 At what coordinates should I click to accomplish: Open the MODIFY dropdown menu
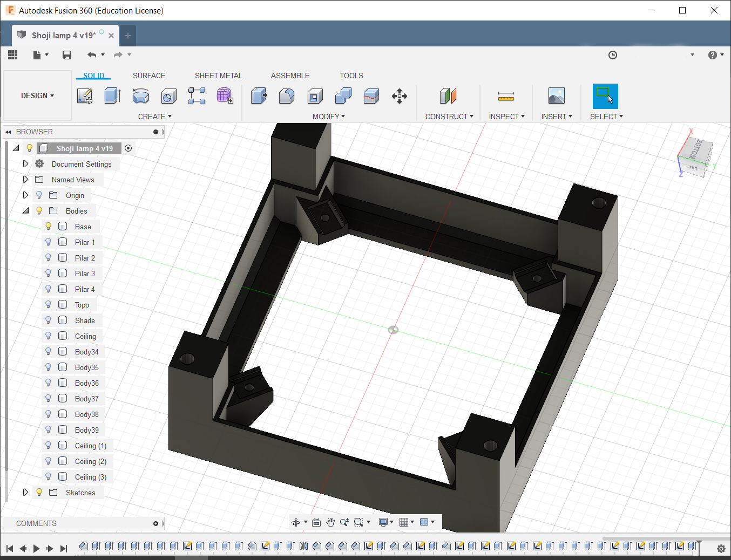point(329,117)
